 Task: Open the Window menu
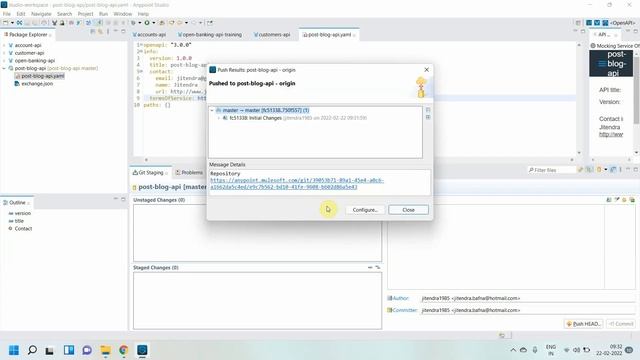[122, 14]
